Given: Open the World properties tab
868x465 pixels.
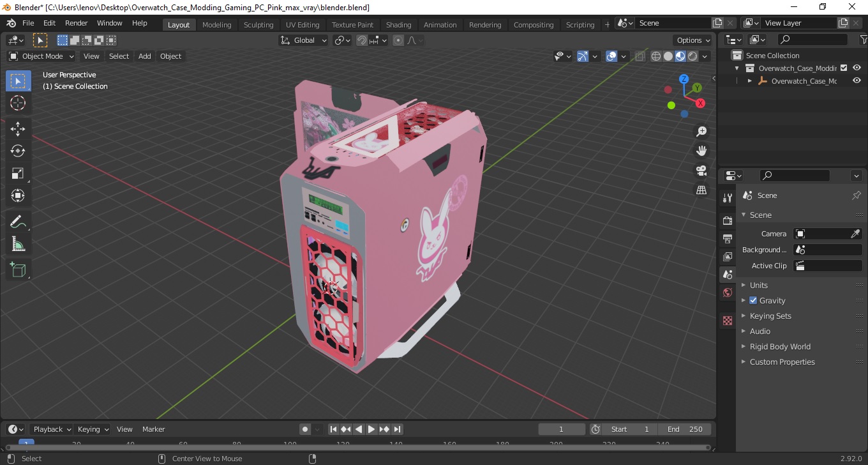Looking at the screenshot, I should tap(728, 293).
